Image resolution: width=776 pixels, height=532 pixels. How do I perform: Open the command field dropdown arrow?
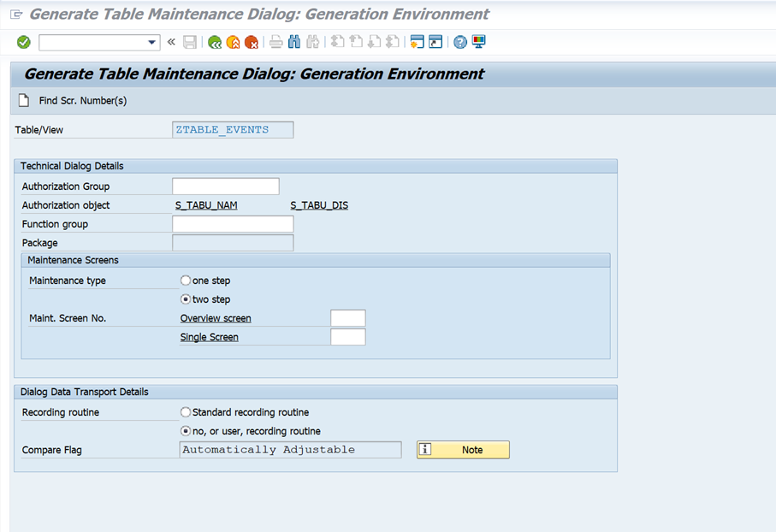[152, 42]
